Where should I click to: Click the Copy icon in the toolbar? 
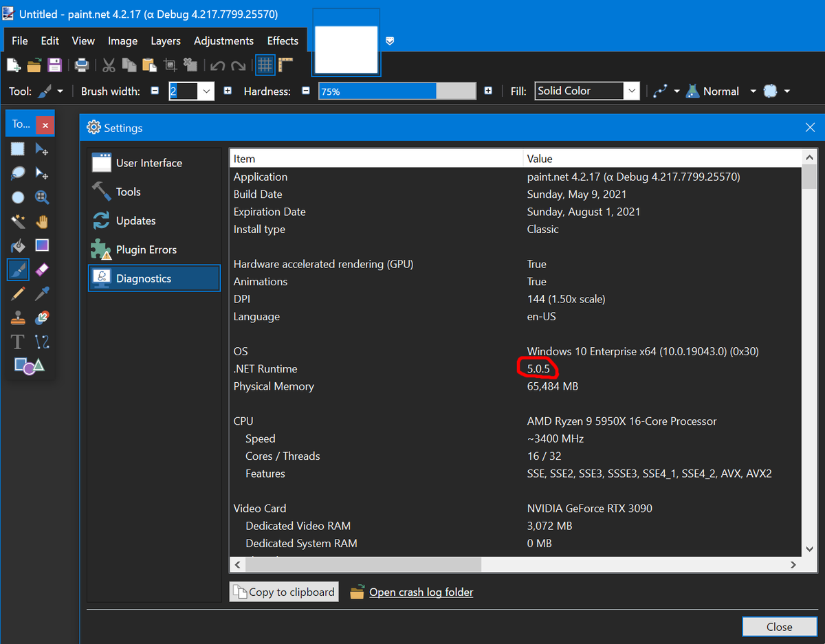click(129, 65)
